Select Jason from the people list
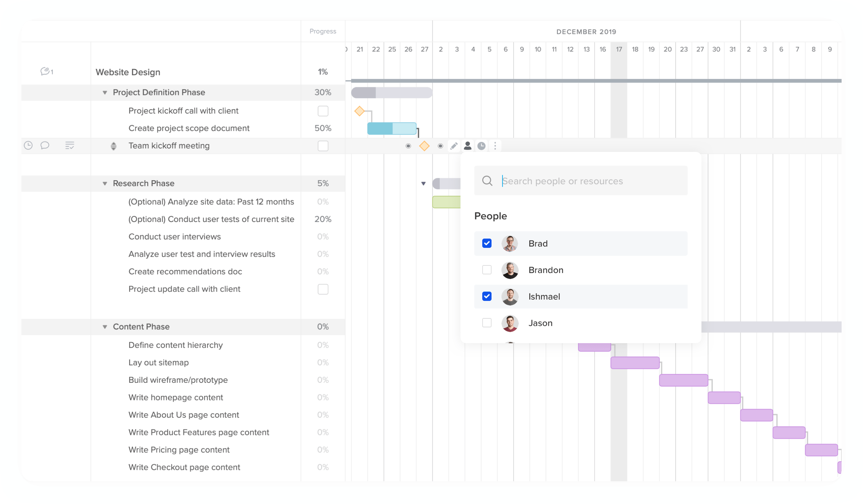The height and width of the screenshot is (504, 863). (x=486, y=323)
